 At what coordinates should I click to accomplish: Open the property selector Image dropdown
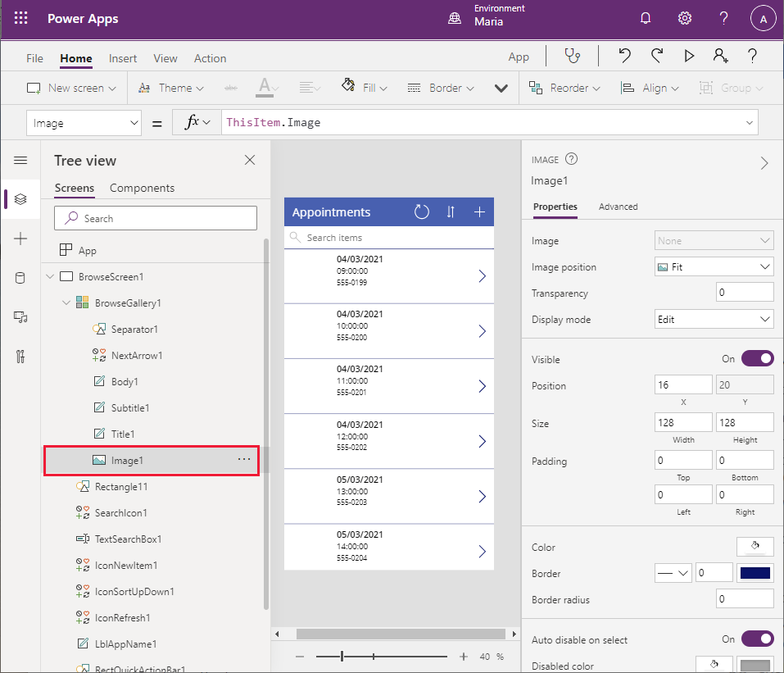[85, 123]
